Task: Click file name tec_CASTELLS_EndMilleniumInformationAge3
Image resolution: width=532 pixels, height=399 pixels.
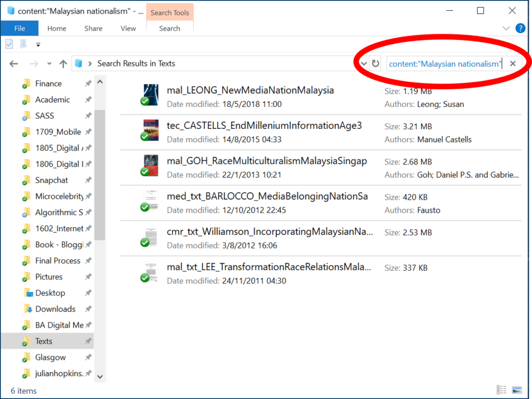Action: pyautogui.click(x=264, y=126)
